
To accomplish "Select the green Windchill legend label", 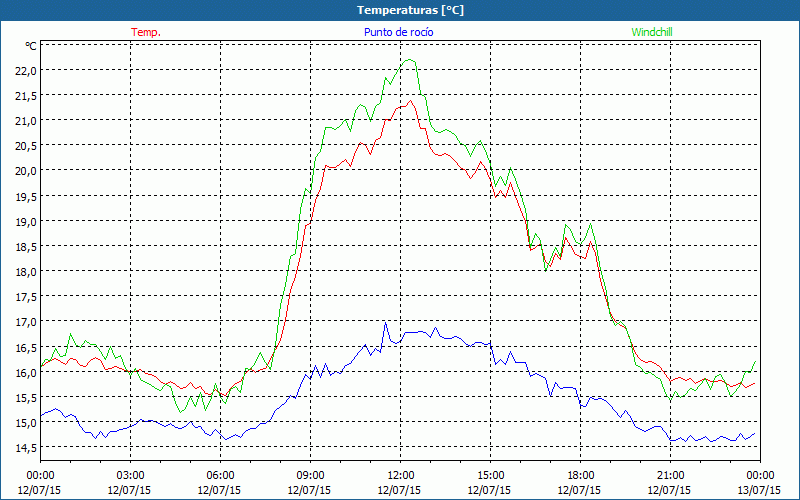I will point(652,32).
